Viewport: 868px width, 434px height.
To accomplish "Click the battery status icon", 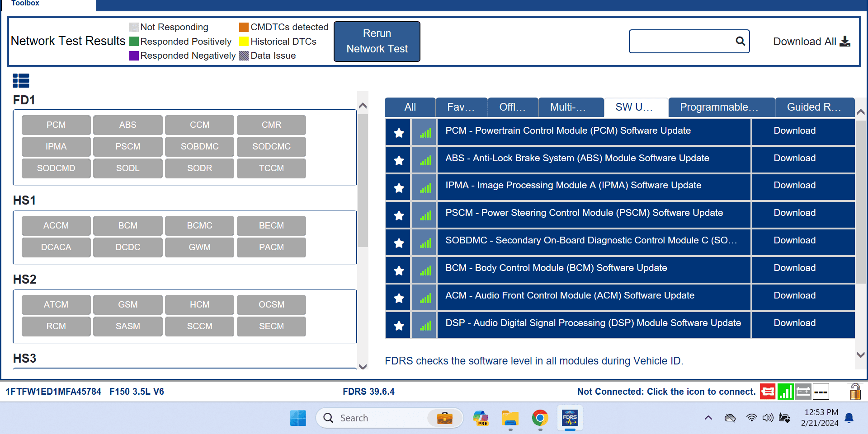I will pos(803,391).
